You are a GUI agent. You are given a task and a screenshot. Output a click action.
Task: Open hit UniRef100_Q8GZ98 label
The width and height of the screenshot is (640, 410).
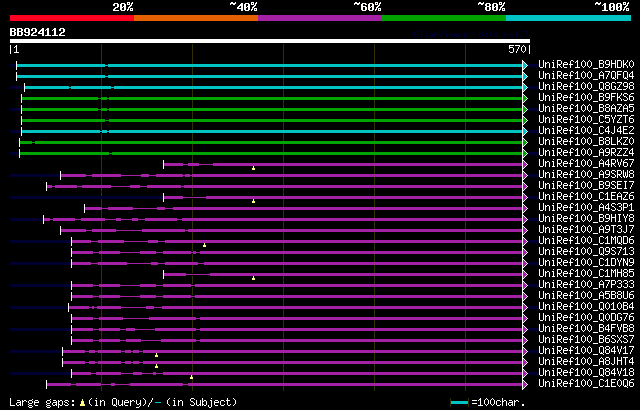586,86
